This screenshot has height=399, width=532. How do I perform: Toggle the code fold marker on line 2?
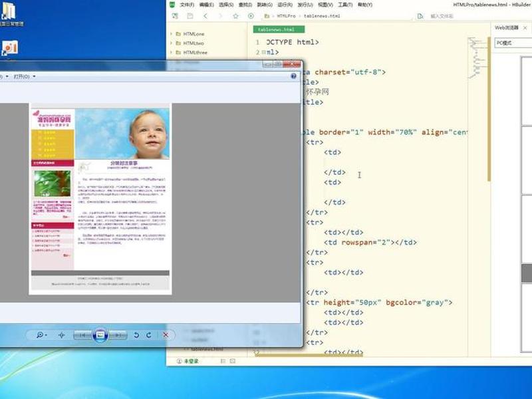click(x=263, y=53)
